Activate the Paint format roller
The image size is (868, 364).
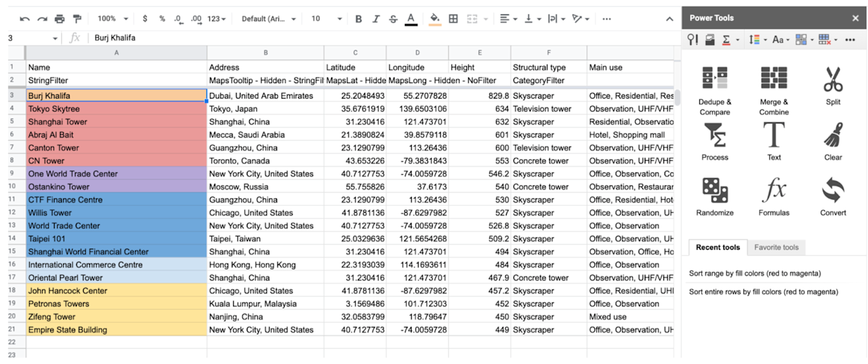click(77, 19)
